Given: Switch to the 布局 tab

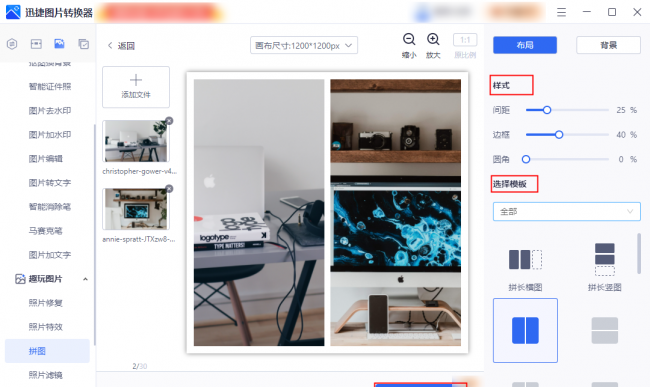Looking at the screenshot, I should click(525, 45).
